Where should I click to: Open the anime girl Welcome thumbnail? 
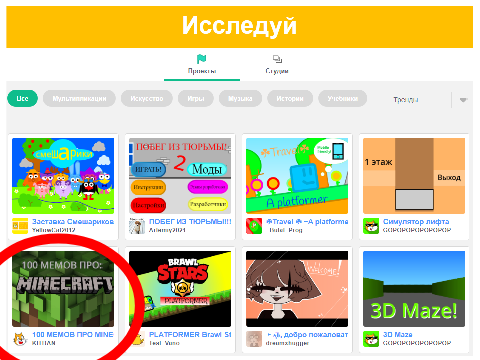click(x=297, y=289)
